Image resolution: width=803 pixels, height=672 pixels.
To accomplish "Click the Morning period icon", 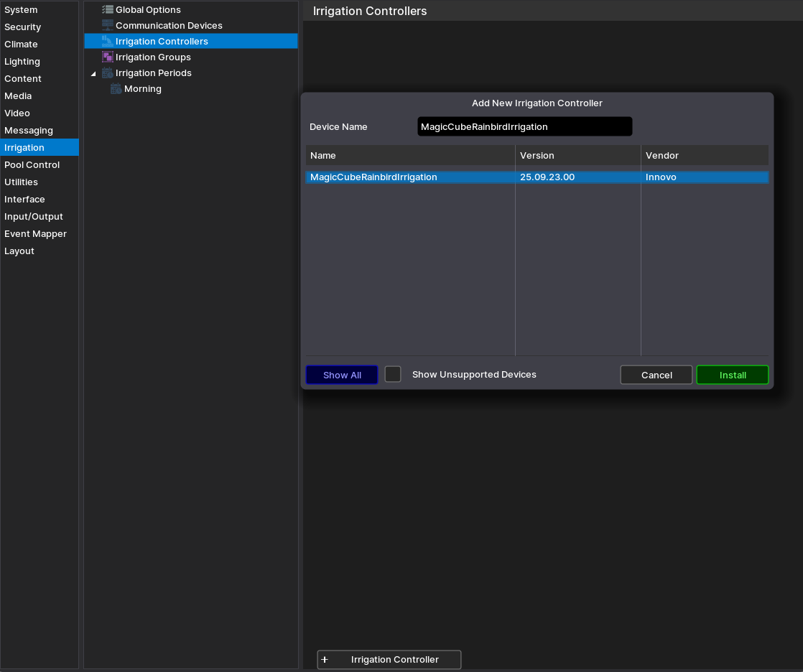I will pos(116,89).
